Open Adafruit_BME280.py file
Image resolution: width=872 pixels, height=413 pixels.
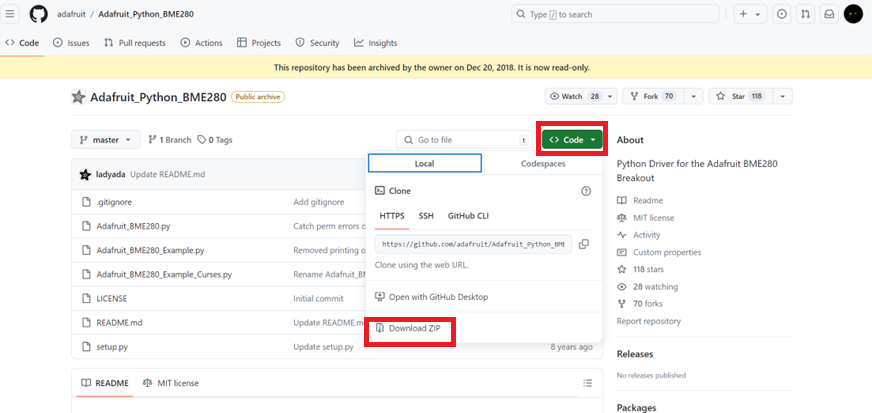click(133, 226)
